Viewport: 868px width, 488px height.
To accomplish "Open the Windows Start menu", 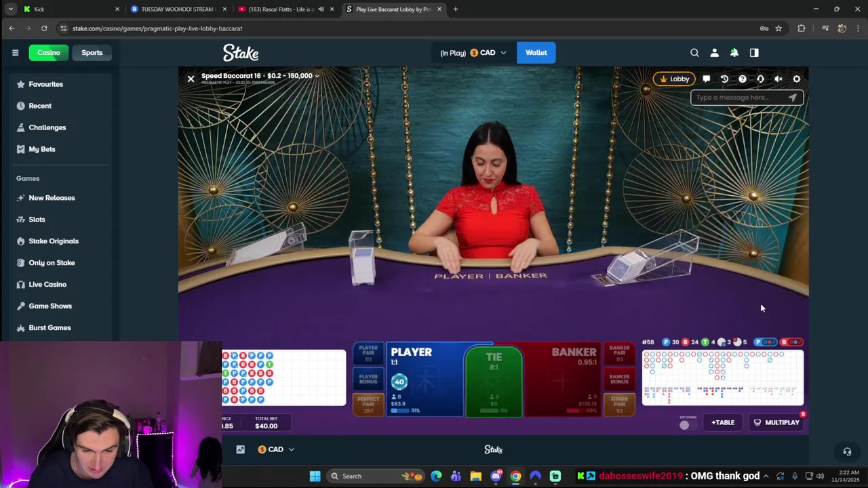I will pos(315,476).
